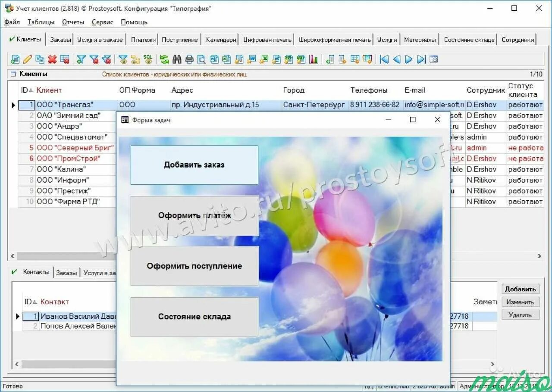The height and width of the screenshot is (392, 552).
Task: Click the panel icon beside the Клиенты title
Action: pyautogui.click(x=13, y=74)
